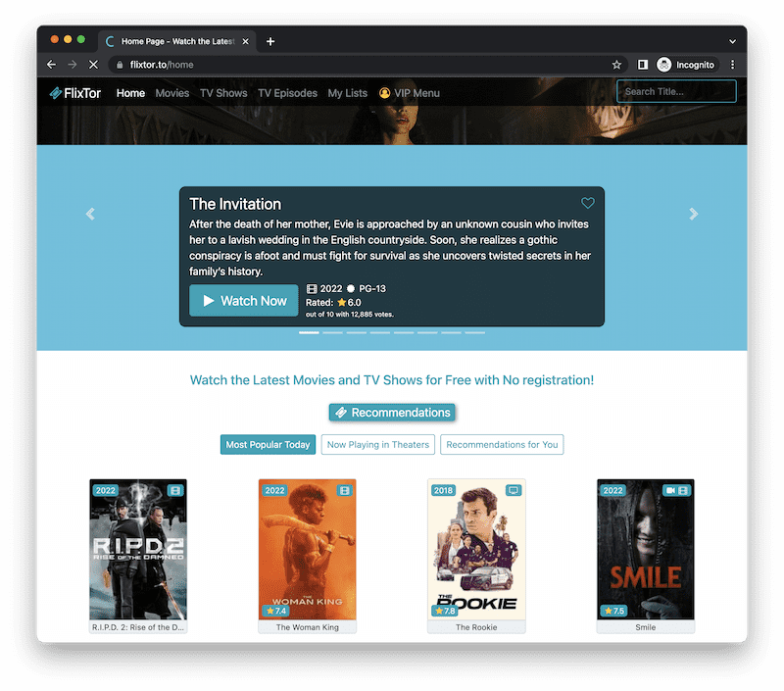Click the browser forward arrow
The width and height of the screenshot is (784, 691).
coord(72,65)
